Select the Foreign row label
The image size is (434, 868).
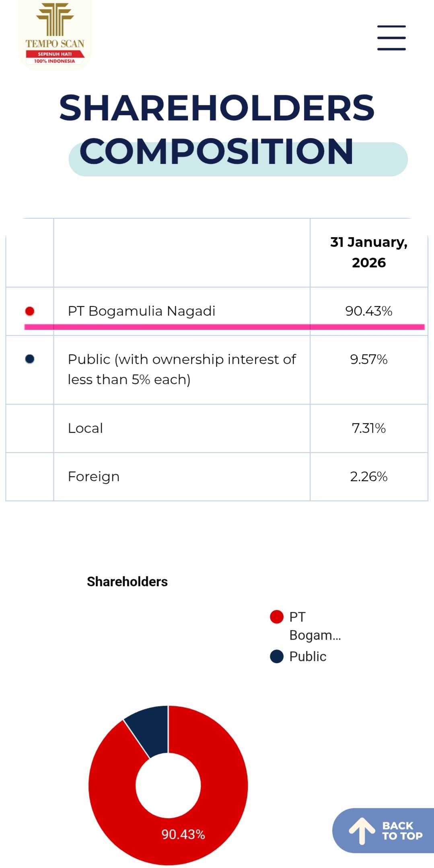coord(94,477)
